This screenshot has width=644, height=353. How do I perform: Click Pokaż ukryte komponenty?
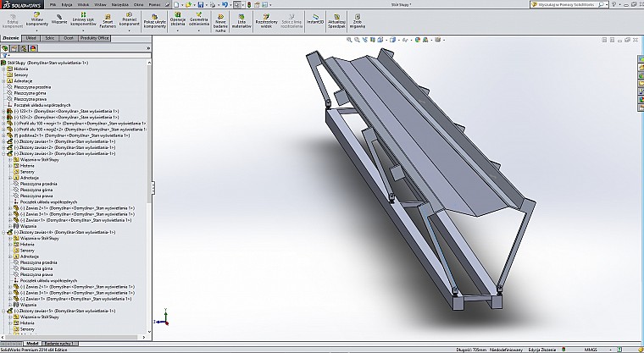coord(155,20)
